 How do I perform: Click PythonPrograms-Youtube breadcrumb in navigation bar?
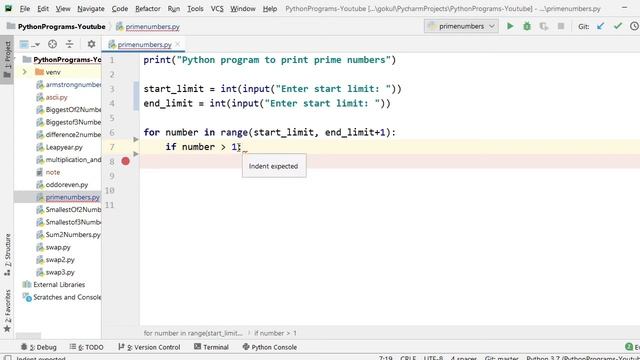point(57,27)
